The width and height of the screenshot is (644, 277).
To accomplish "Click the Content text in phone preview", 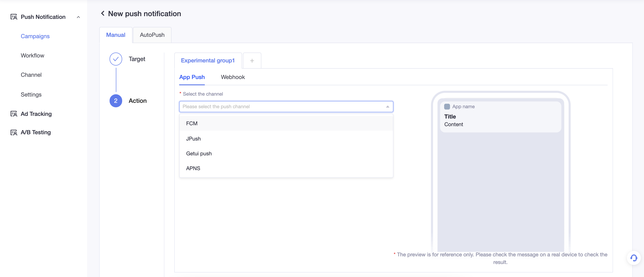I will [454, 124].
